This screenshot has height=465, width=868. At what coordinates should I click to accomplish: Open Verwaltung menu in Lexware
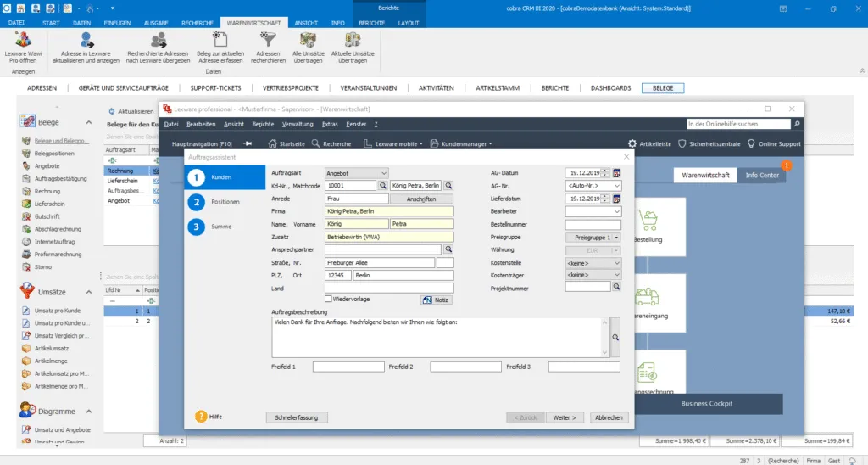(x=298, y=124)
